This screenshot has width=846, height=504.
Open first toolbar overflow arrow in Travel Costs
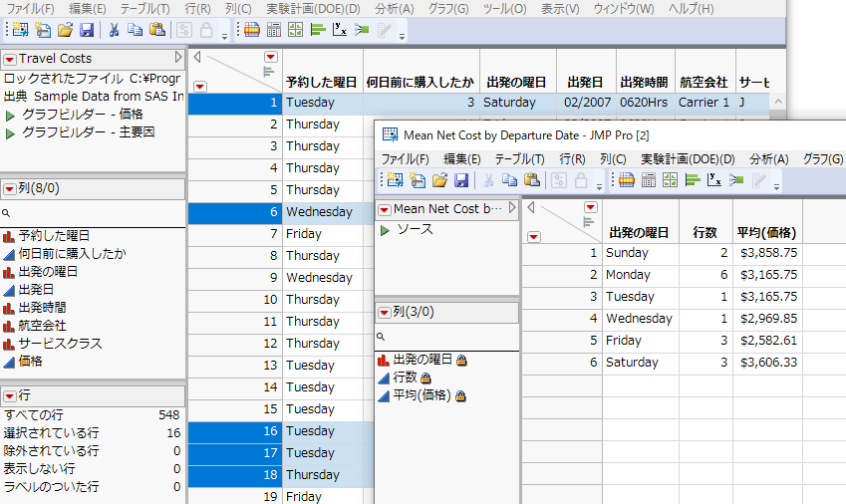[x=224, y=36]
